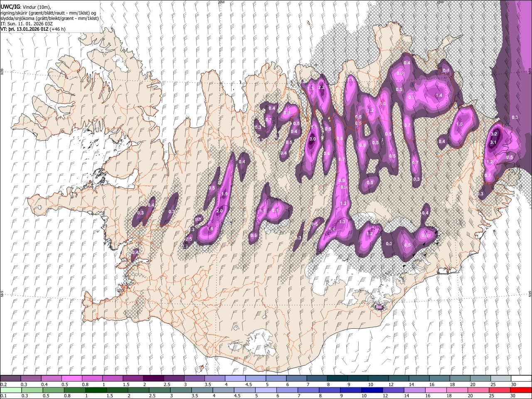The image size is (532, 399).
Task: Select upper legend swatch between 20 and 25
Action: (480, 379)
